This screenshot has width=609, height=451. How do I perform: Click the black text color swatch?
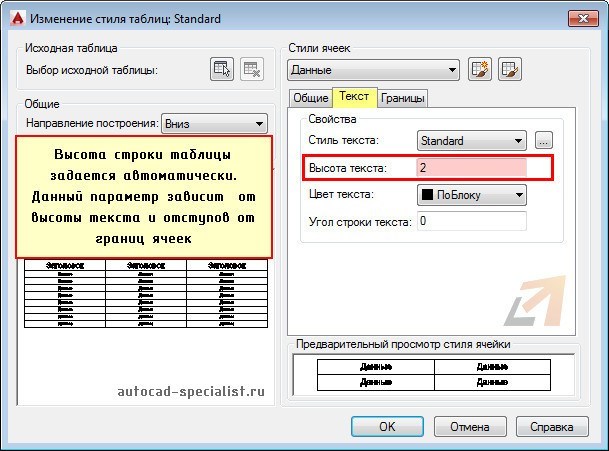coord(427,195)
